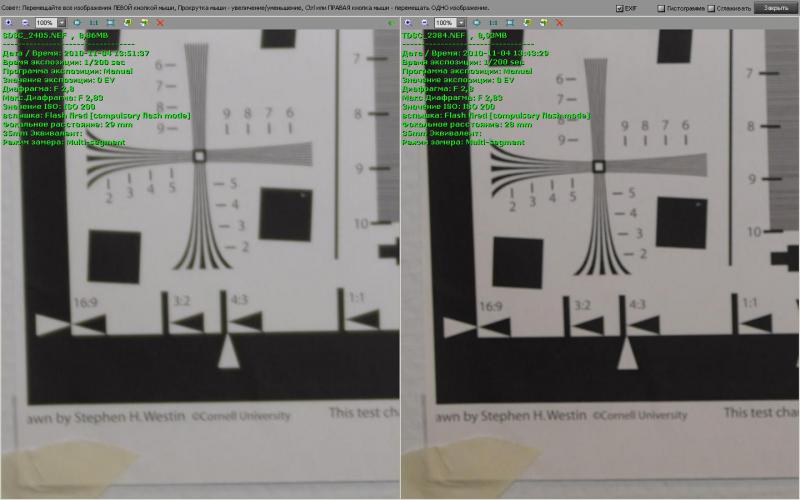Click green arrow icon at left panel's right edge
The image size is (800, 500).
391,23
